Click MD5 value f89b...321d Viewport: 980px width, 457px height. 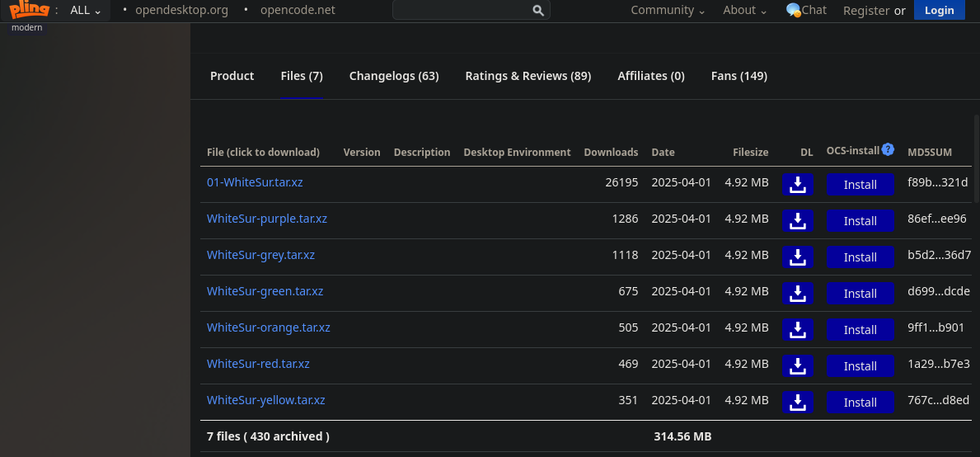click(x=937, y=182)
